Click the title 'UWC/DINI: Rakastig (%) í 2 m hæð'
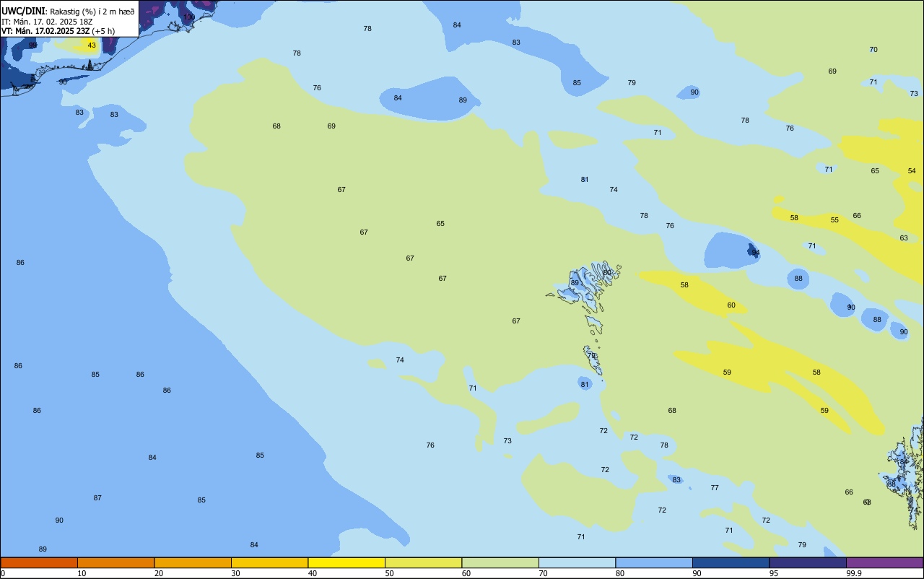Screen dimensions: 924x579 [x=68, y=12]
